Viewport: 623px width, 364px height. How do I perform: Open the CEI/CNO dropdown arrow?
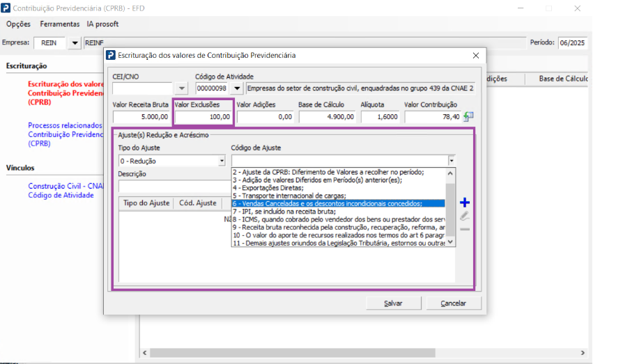(181, 88)
